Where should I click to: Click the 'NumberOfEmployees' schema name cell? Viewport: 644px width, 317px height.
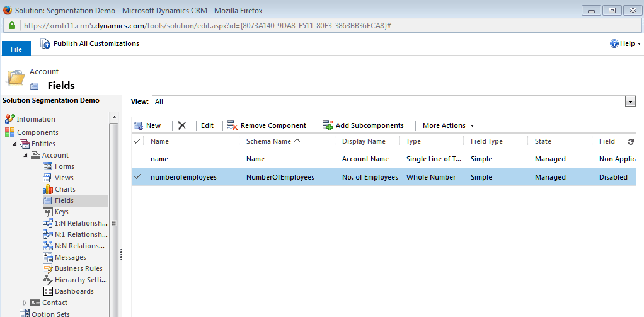tap(280, 177)
